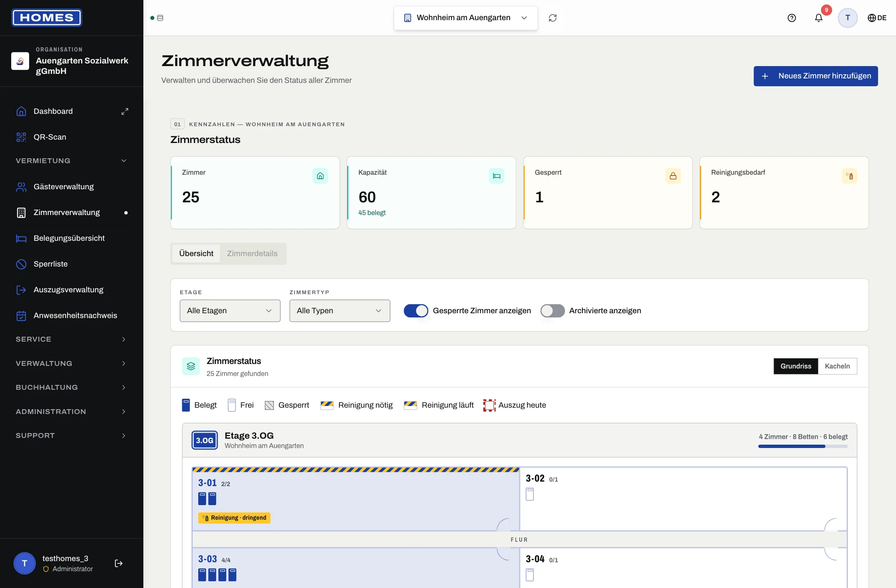Click Neues Zimmer hinzufügen button

click(x=815, y=76)
